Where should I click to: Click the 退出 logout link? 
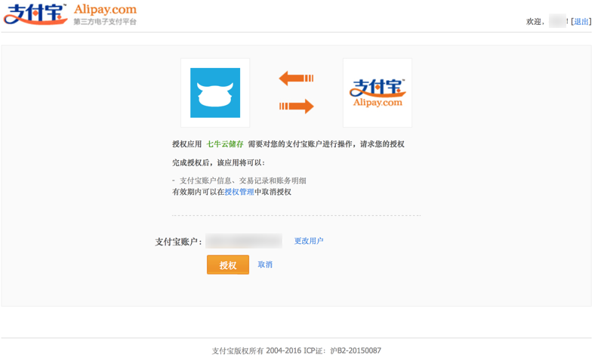click(581, 22)
